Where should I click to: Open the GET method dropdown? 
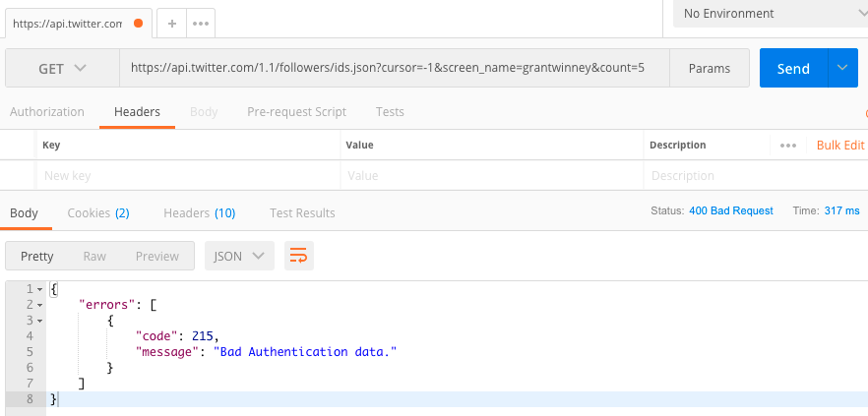(63, 69)
